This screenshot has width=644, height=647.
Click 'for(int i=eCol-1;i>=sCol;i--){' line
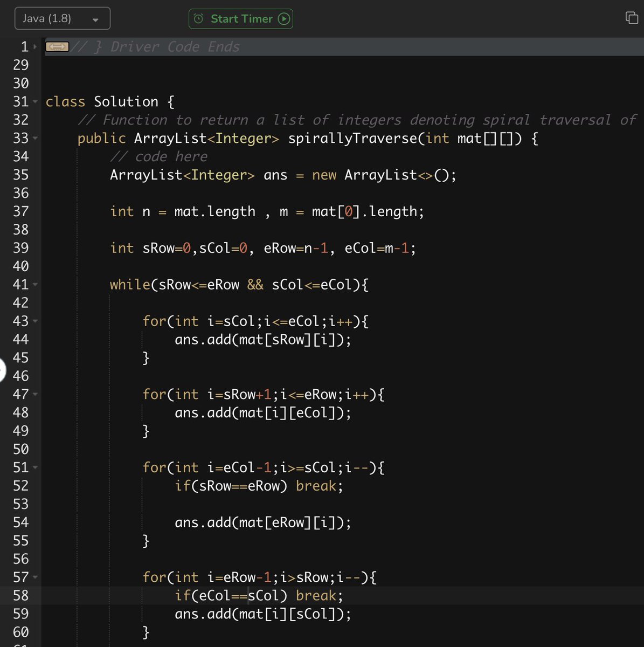[x=264, y=467]
